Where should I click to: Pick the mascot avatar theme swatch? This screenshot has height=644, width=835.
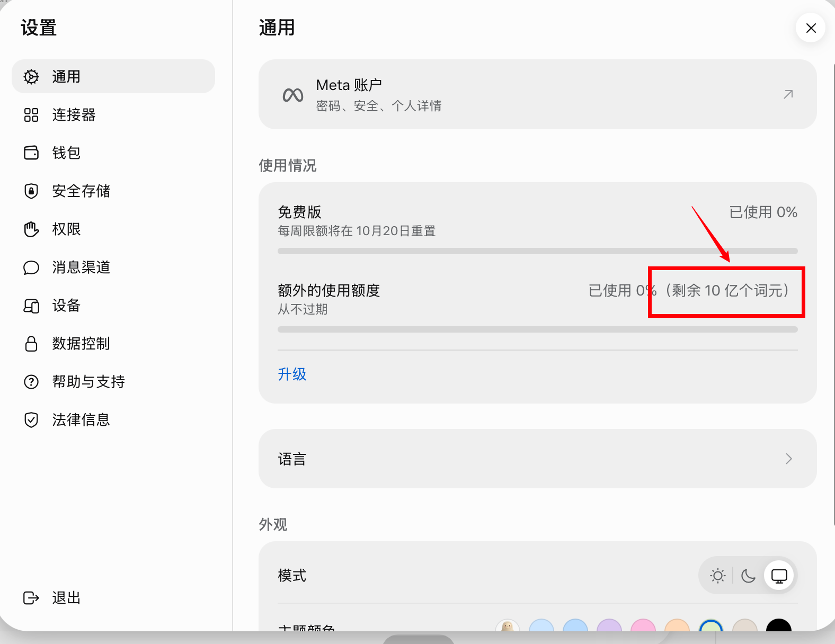coord(507,625)
